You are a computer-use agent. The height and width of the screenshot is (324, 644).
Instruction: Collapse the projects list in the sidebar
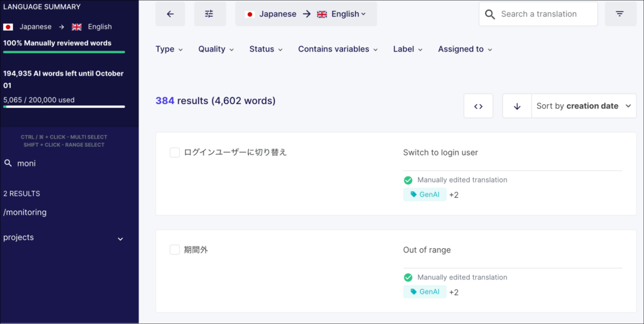click(120, 239)
